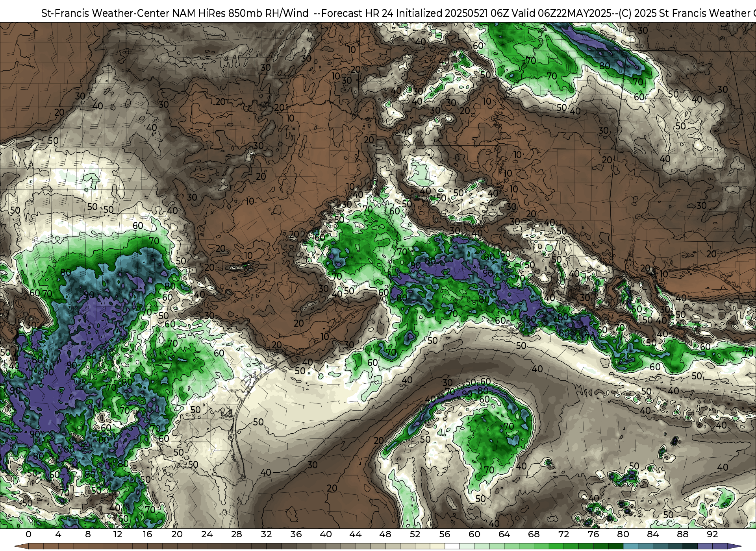Click the "Forecast HR 24" text in the header
The image size is (756, 551).
click(x=357, y=13)
